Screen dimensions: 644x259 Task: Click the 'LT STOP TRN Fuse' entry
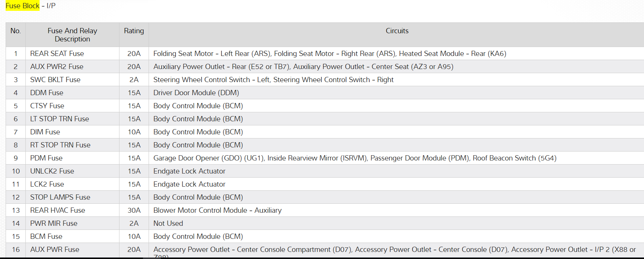pyautogui.click(x=60, y=119)
